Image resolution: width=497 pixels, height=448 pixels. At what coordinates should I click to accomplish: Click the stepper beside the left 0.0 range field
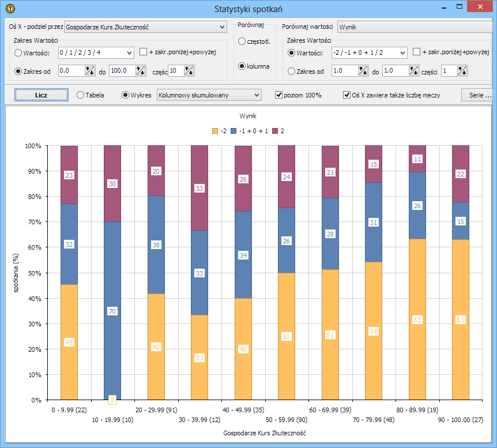[x=90, y=71]
